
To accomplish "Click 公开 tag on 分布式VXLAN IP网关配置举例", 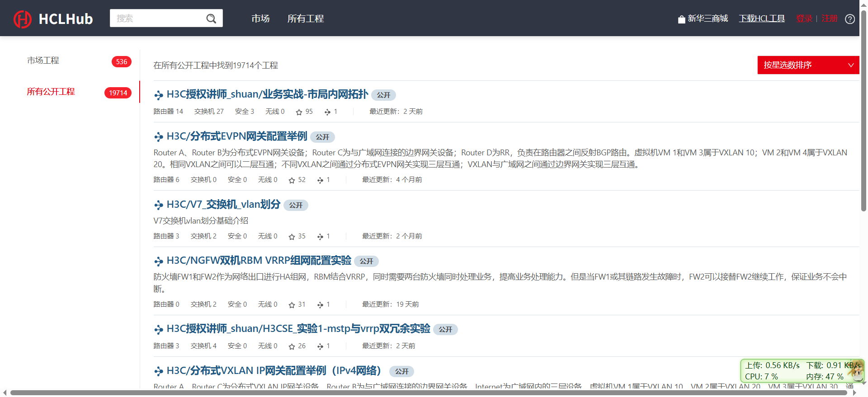I will [401, 372].
